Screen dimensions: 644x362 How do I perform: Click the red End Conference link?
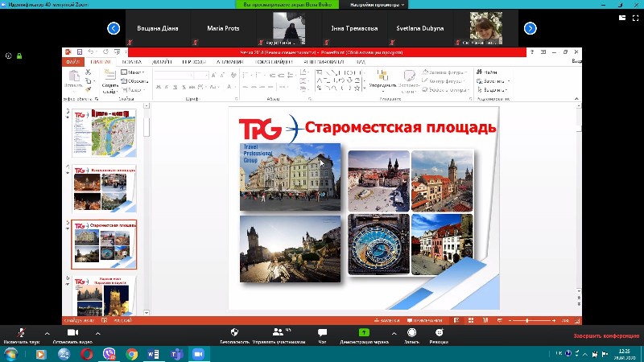[605, 335]
